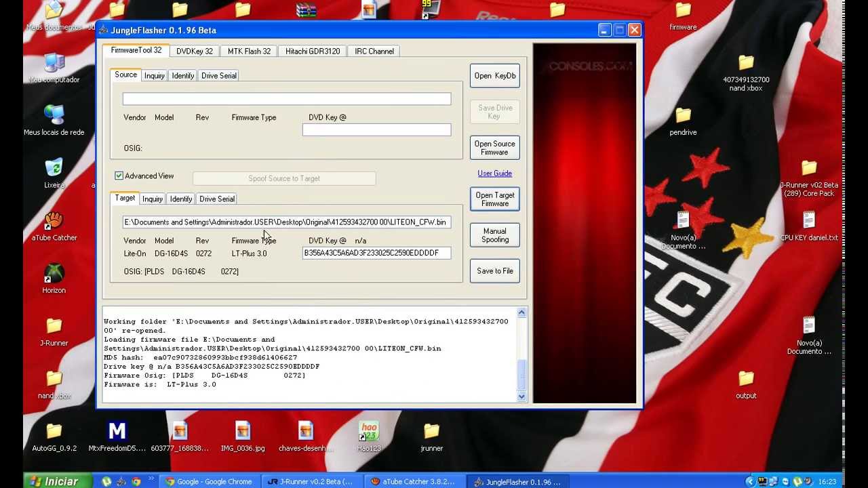Click the source DVD Key field

377,129
